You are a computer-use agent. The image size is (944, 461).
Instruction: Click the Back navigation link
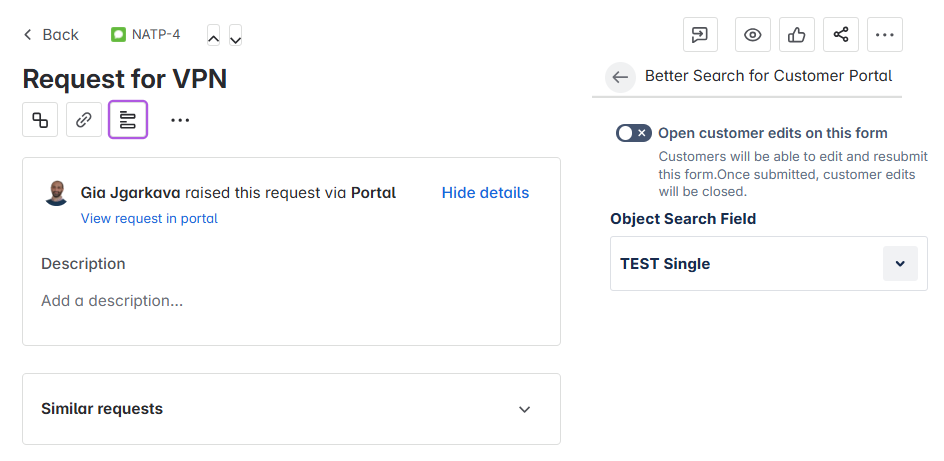[x=51, y=35]
